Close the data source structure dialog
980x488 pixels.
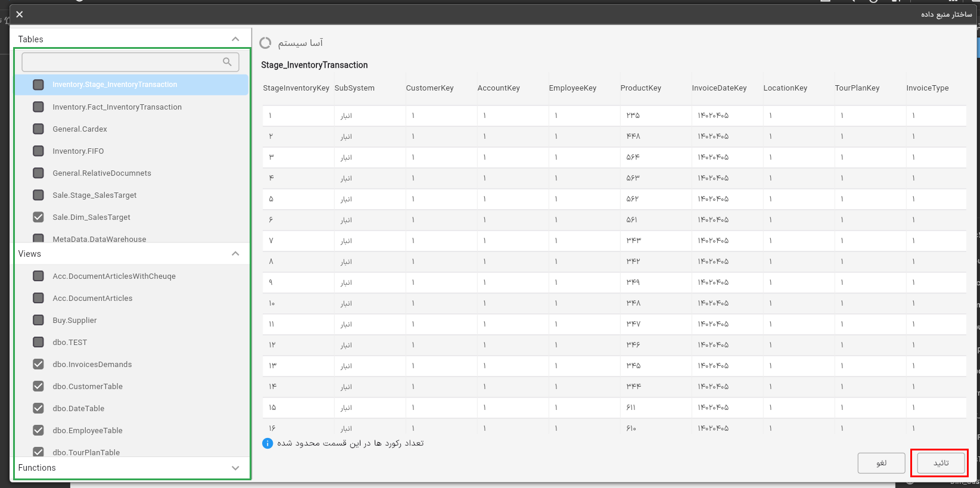(x=19, y=14)
